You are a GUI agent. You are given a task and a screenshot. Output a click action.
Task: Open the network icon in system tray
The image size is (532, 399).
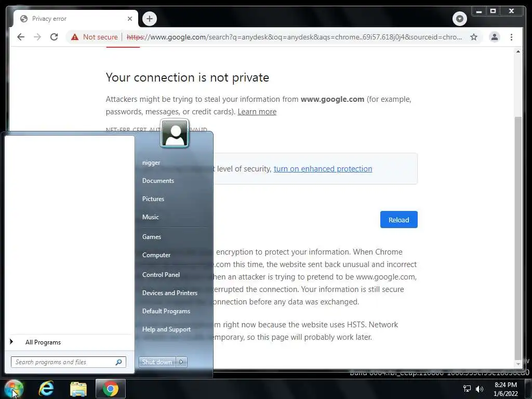pos(467,389)
